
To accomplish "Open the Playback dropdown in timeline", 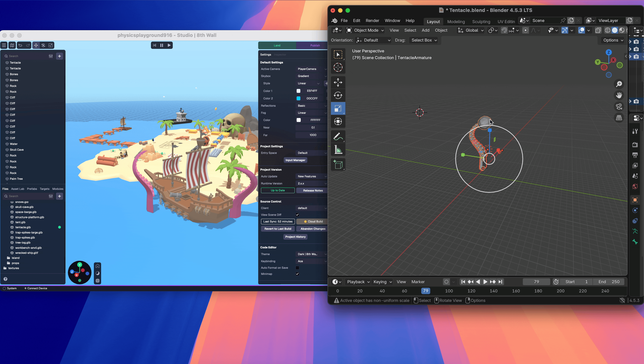I will (358, 282).
